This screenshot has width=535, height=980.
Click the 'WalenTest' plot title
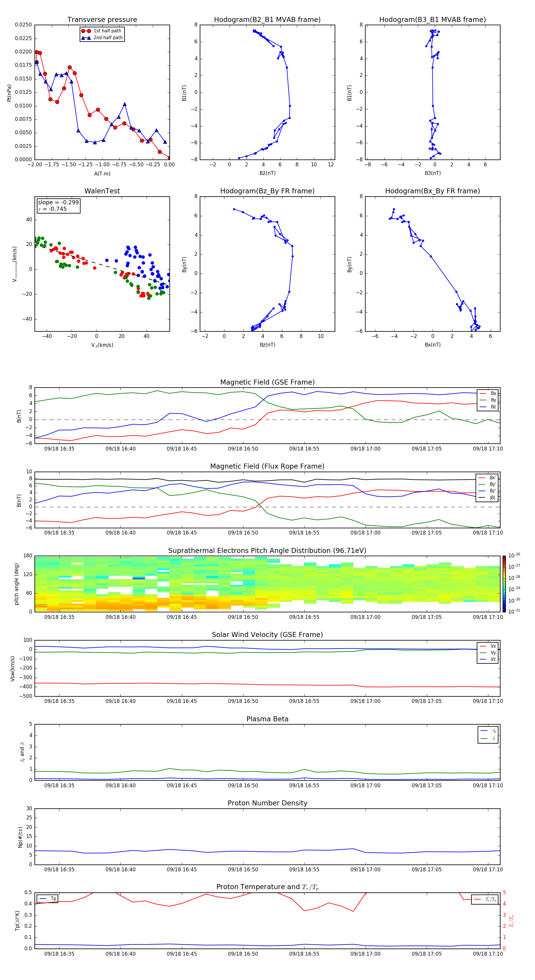pos(102,191)
